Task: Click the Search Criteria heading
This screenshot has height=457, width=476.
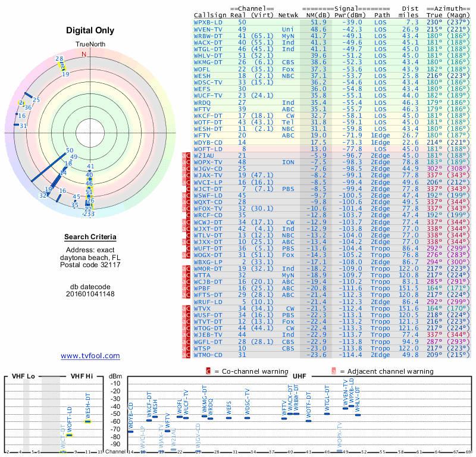Action: [90, 237]
